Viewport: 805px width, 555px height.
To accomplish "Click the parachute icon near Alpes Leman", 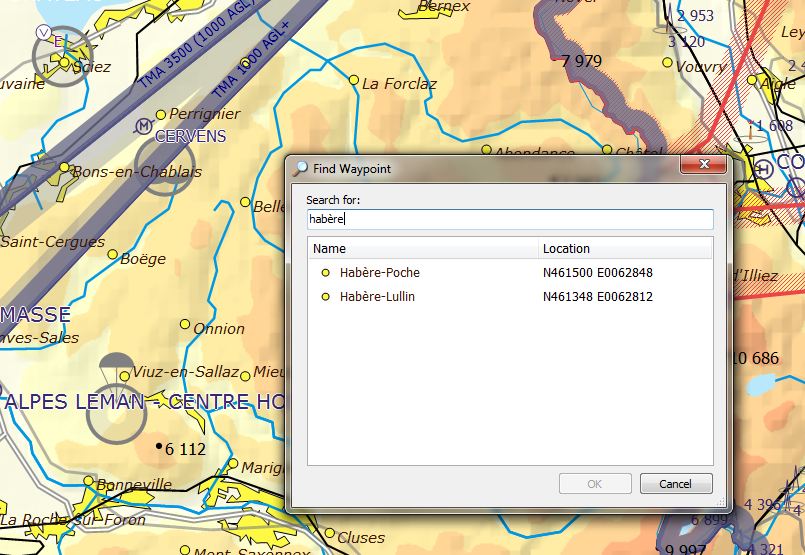I will pyautogui.click(x=117, y=365).
